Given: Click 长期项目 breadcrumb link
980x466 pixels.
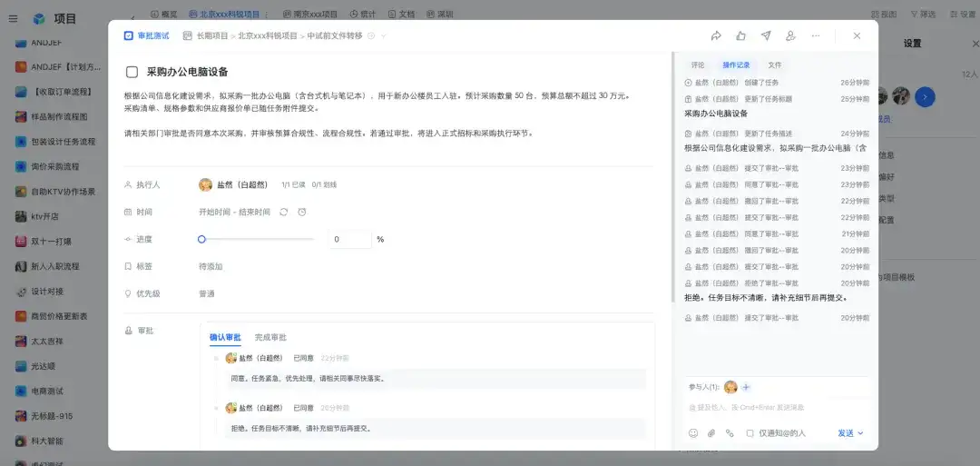Looking at the screenshot, I should (x=212, y=36).
